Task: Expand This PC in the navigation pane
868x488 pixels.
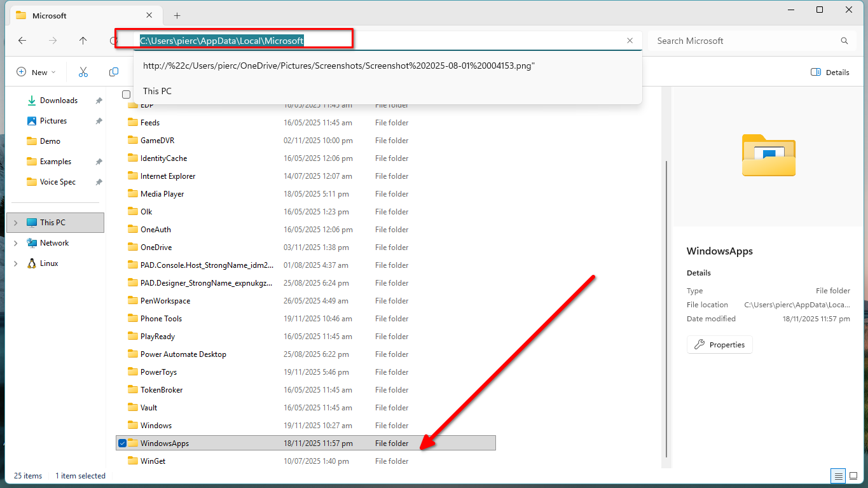Action: (x=14, y=222)
